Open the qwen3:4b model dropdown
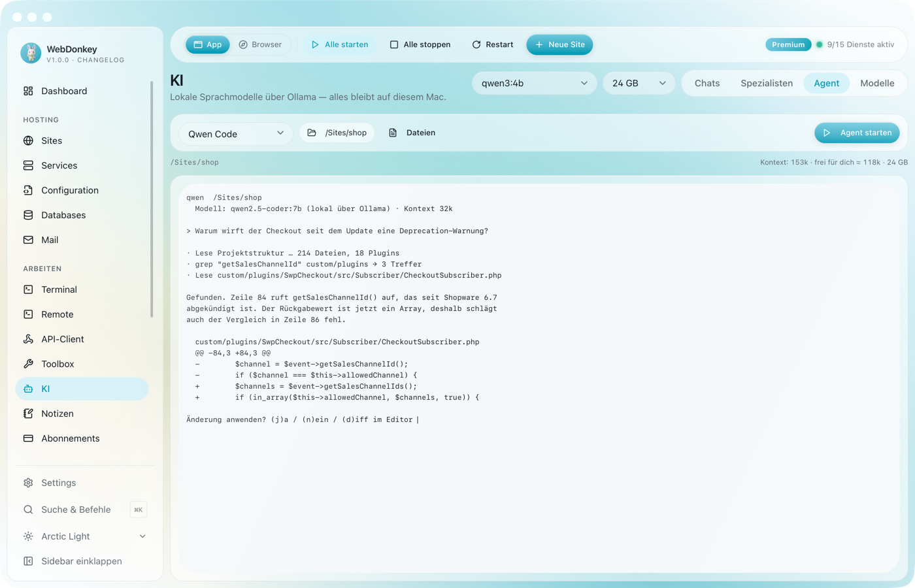Image resolution: width=915 pixels, height=588 pixels. 534,83
